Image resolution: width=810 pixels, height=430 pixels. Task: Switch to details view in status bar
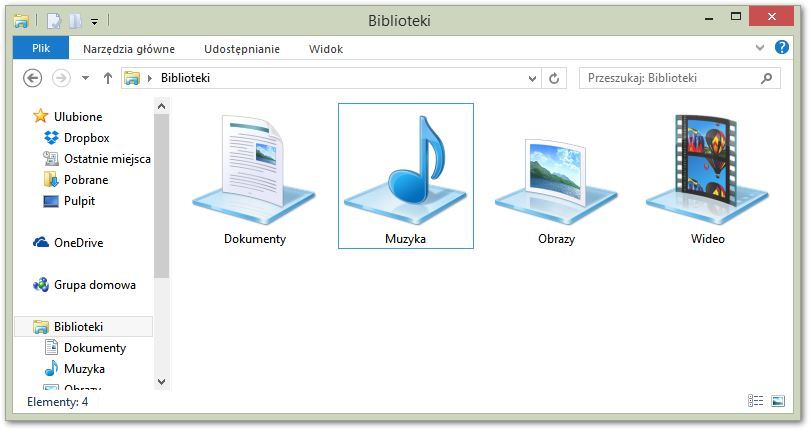[x=755, y=401]
